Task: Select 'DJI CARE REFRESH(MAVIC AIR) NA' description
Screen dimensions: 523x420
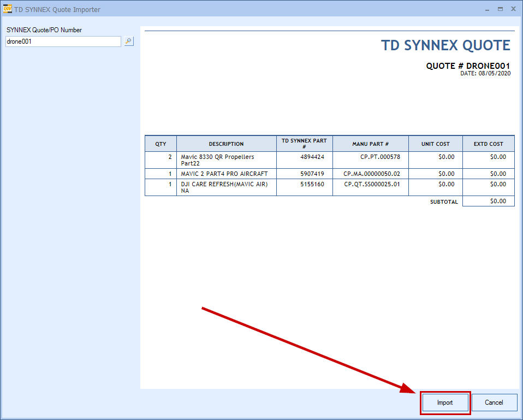Action: pos(224,187)
